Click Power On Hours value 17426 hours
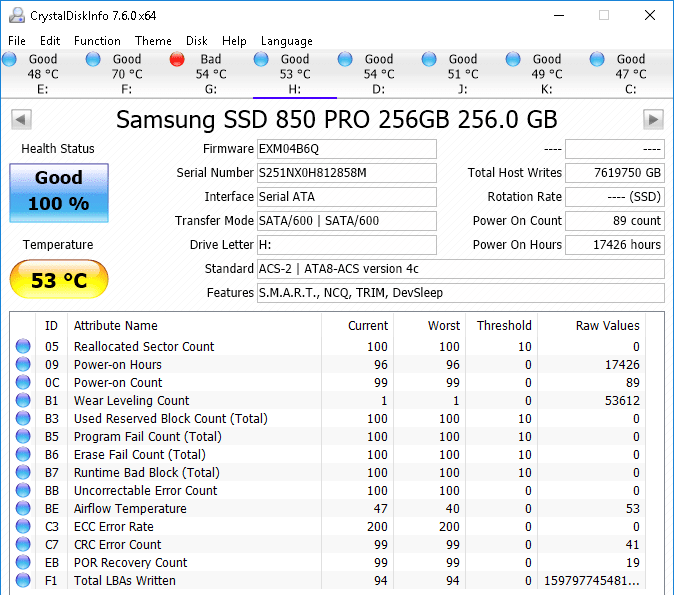This screenshot has height=595, width=674. (x=615, y=245)
